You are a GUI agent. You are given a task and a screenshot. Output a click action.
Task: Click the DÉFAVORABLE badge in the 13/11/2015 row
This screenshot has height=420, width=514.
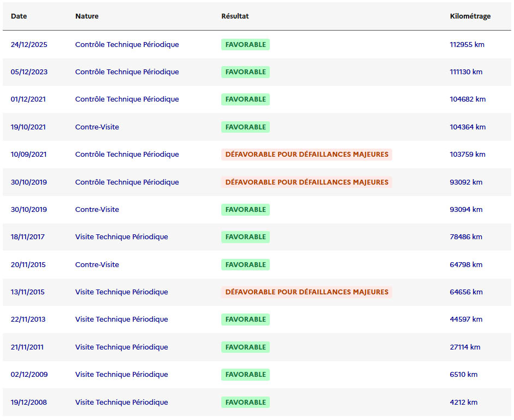(x=306, y=292)
